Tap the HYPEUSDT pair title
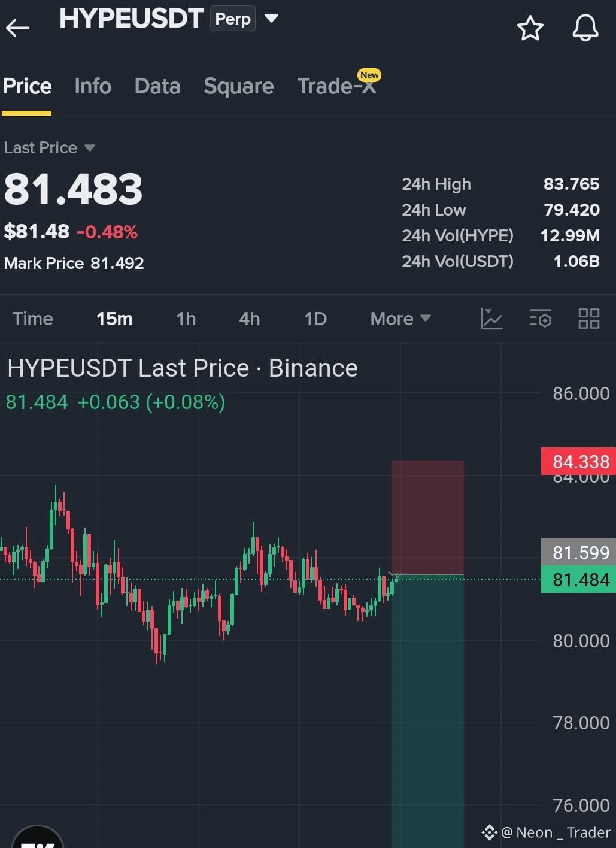The image size is (616, 848). click(131, 19)
